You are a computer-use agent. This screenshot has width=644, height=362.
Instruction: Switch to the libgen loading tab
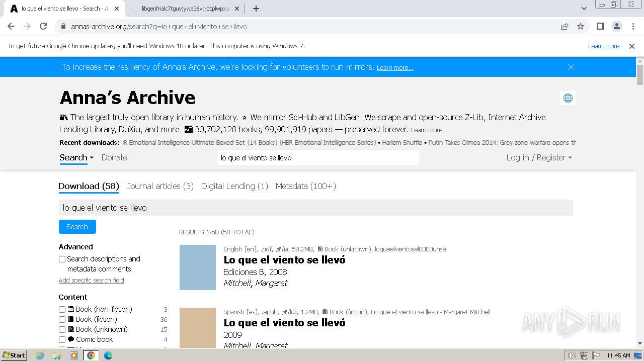(x=184, y=9)
